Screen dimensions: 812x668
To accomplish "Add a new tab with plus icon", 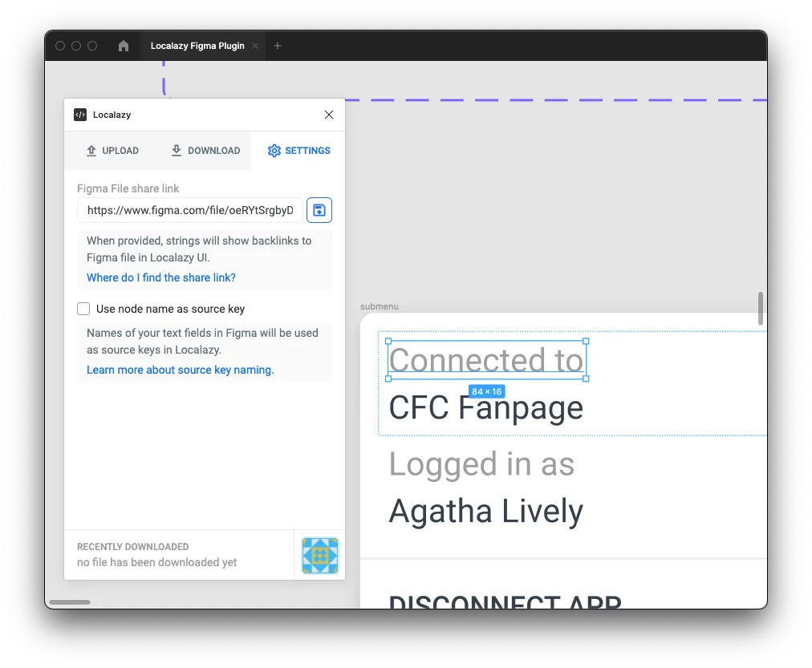I will 278,46.
